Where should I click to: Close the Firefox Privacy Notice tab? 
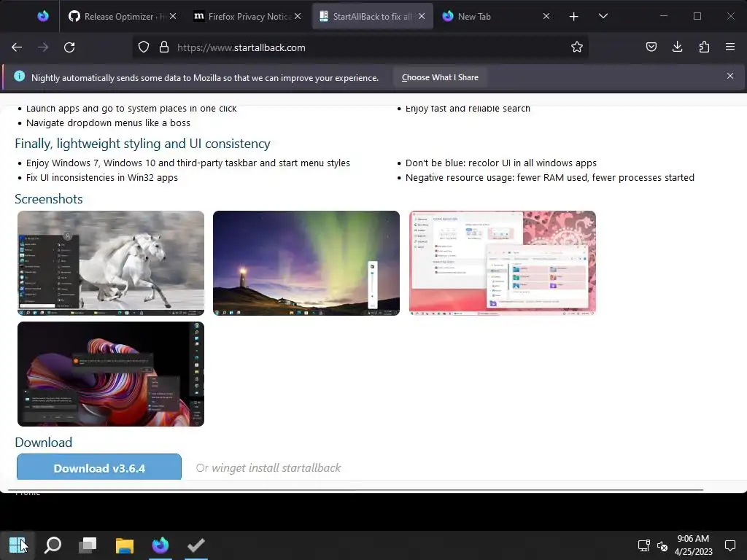click(298, 16)
